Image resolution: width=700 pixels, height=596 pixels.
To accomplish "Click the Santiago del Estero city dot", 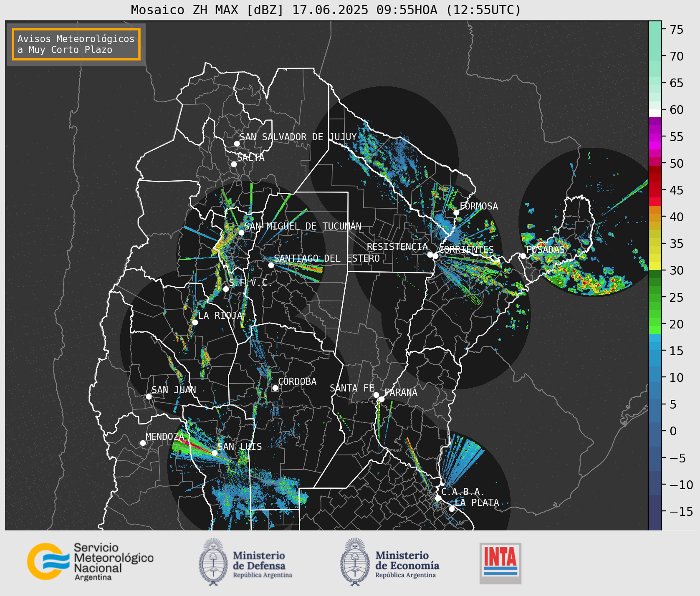I will coord(271,265).
